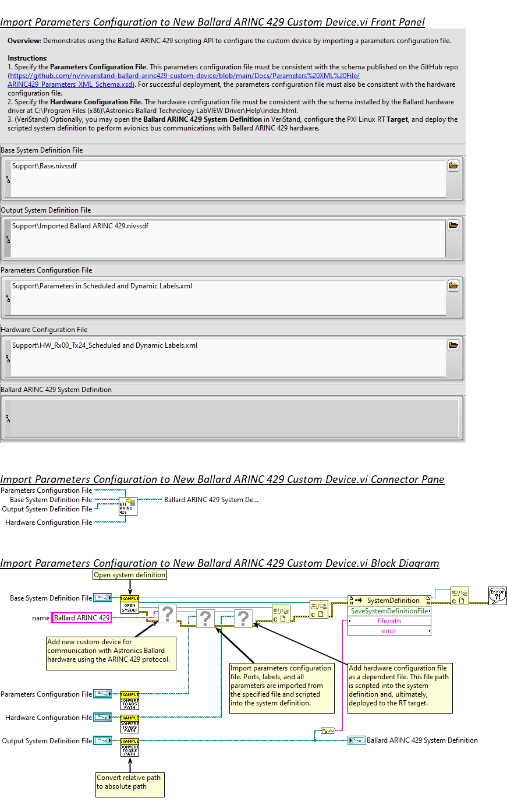Select the Convert to Abs Path VI for Hardware Configuration File
Viewport: 507px width, 812px height.
pos(130,724)
